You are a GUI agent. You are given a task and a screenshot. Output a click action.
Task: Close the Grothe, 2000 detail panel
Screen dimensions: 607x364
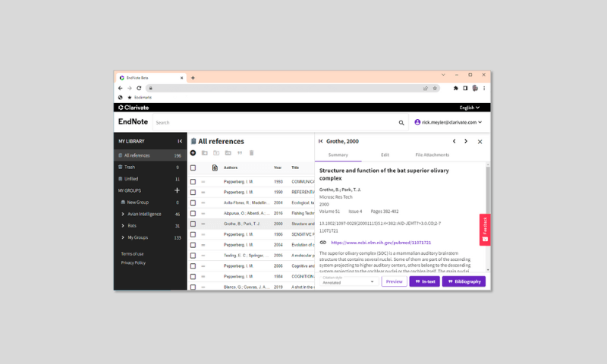[480, 142]
